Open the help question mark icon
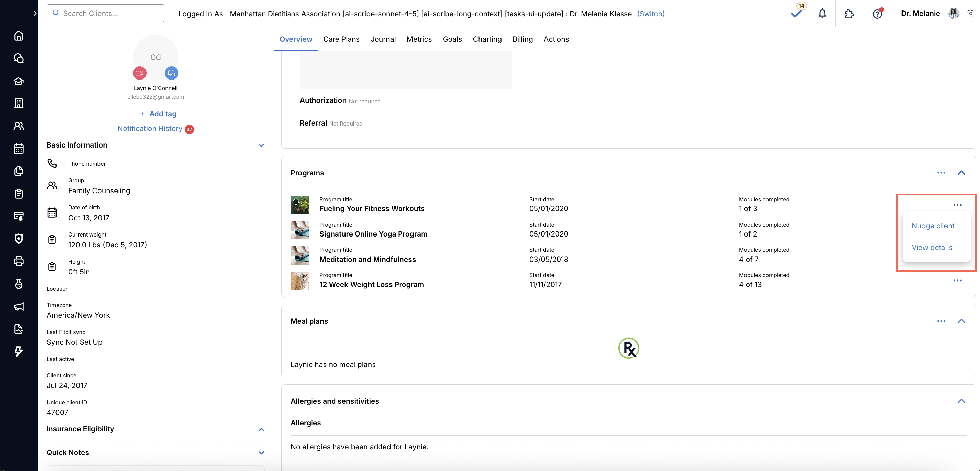 point(877,14)
